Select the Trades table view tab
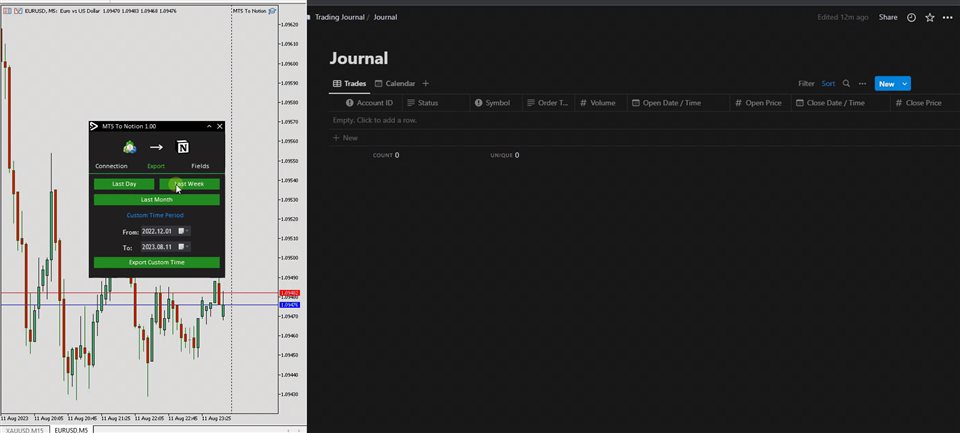Viewport: 960px width, 433px height. point(349,83)
